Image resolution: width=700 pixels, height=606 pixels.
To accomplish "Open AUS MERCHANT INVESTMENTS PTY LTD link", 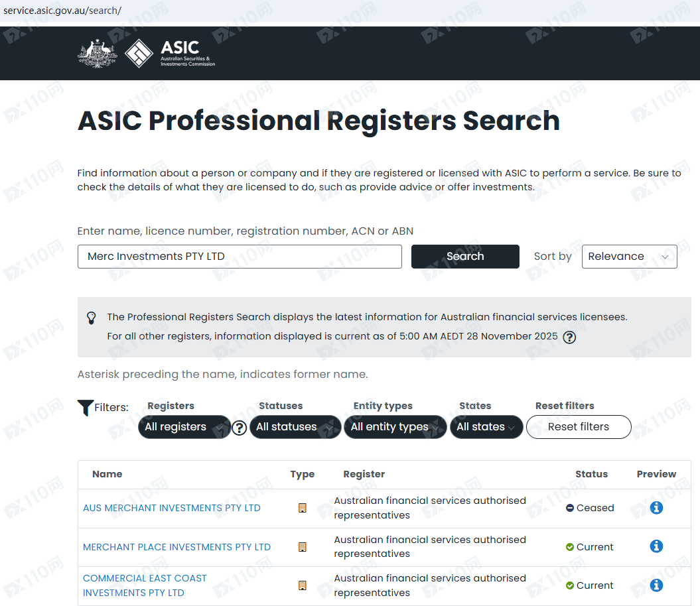I will coord(172,508).
